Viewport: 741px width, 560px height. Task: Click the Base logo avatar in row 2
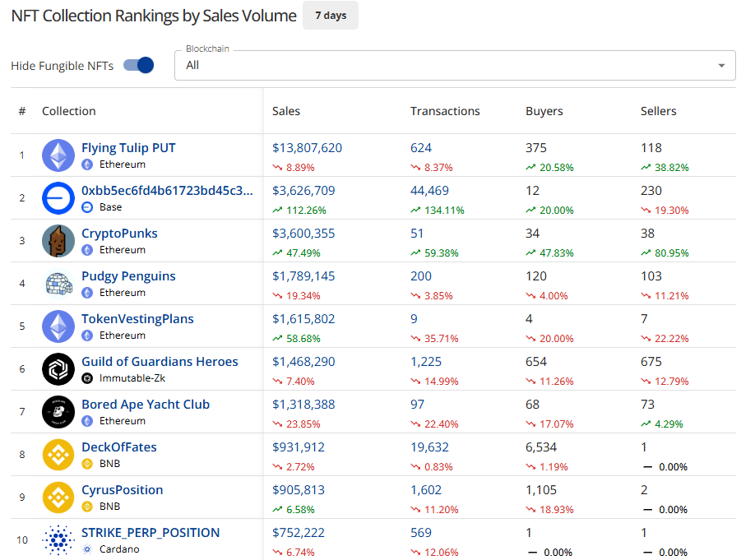click(x=58, y=198)
